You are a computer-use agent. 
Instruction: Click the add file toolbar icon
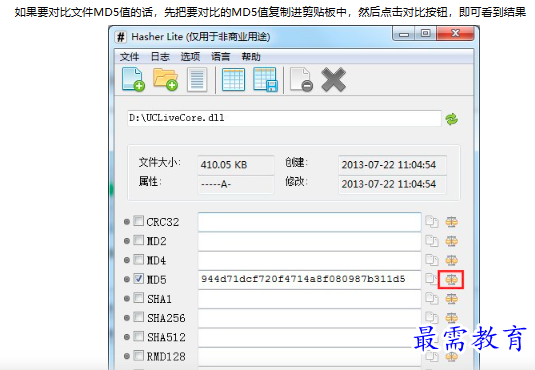pos(133,79)
